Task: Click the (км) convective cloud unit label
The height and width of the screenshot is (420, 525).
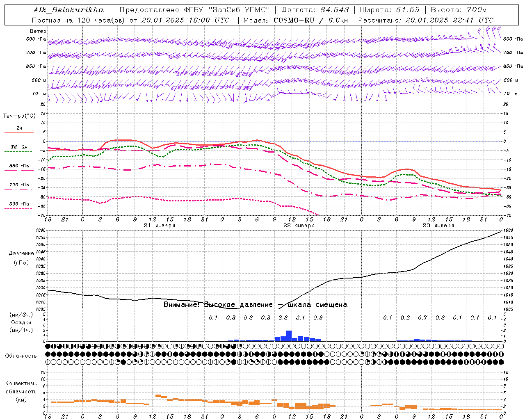Action: tap(21, 399)
